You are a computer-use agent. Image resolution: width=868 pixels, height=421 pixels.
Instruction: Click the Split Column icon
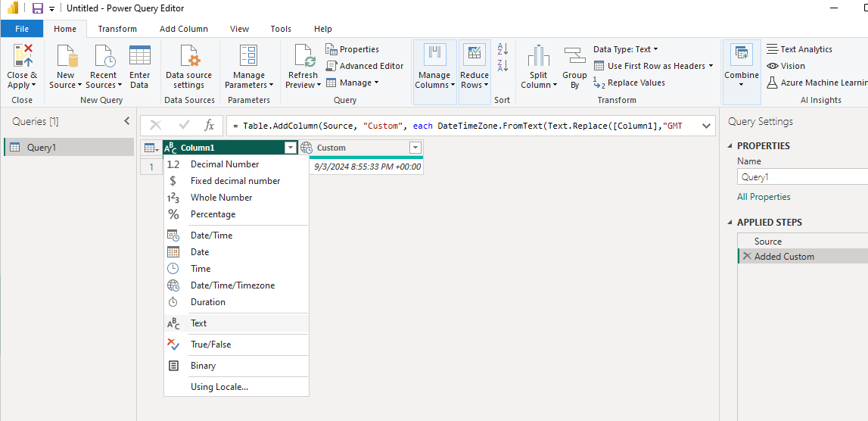pyautogui.click(x=539, y=56)
